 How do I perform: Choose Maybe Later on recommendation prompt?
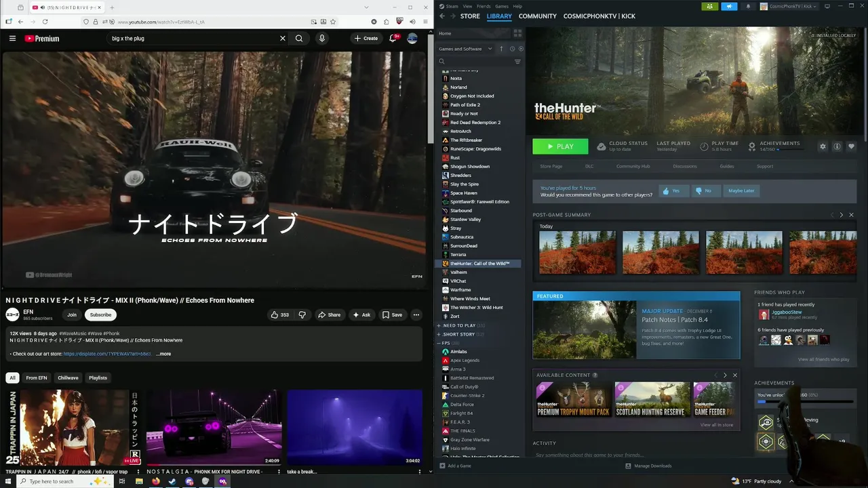point(741,190)
